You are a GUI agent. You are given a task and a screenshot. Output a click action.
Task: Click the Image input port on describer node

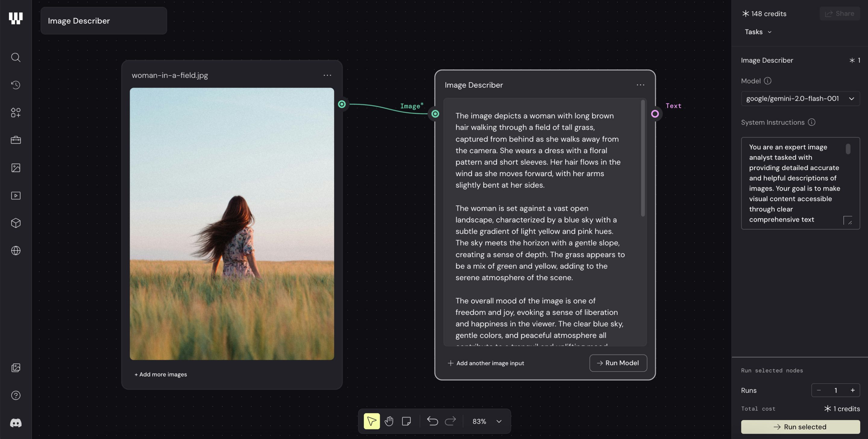tap(435, 114)
